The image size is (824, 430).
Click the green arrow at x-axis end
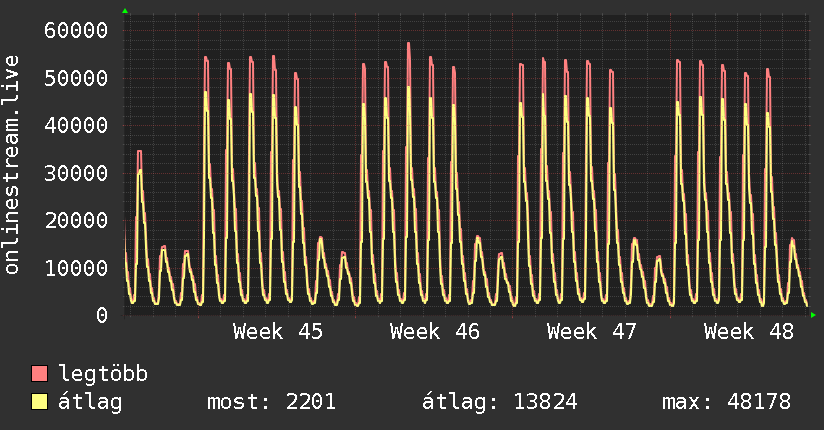coord(813,315)
